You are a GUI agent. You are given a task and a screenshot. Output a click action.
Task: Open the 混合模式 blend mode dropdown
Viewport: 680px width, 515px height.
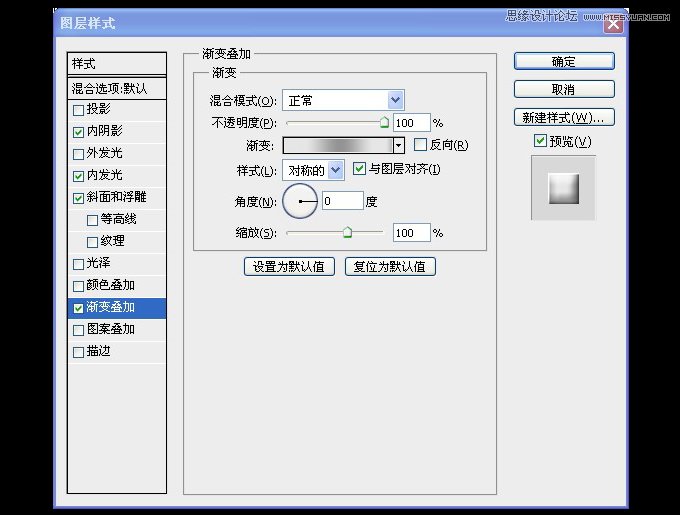point(395,100)
